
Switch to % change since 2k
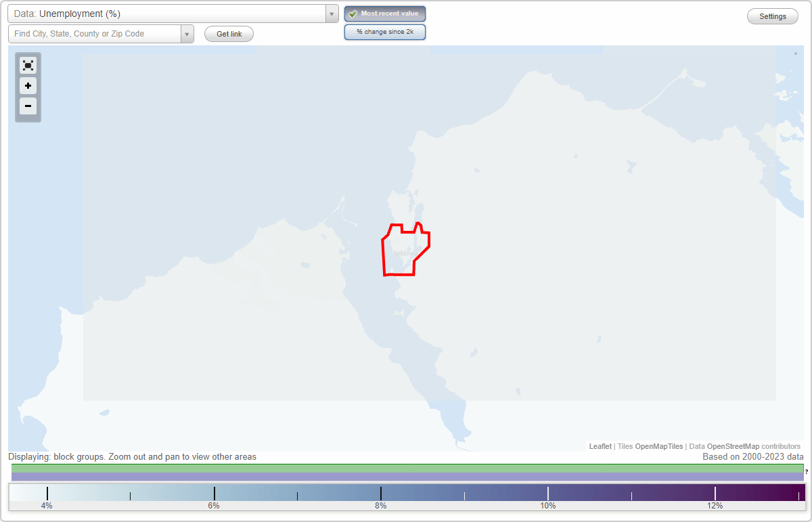(385, 32)
